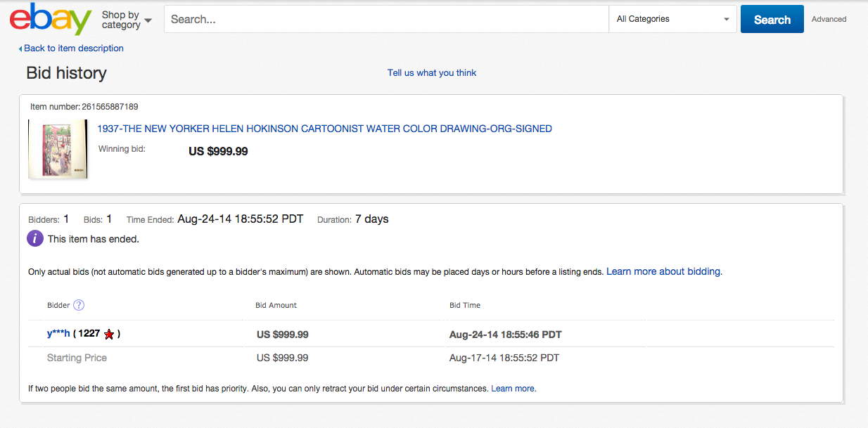Expand the Shop by category menu
Viewport: 868px width, 428px height.
coord(127,20)
